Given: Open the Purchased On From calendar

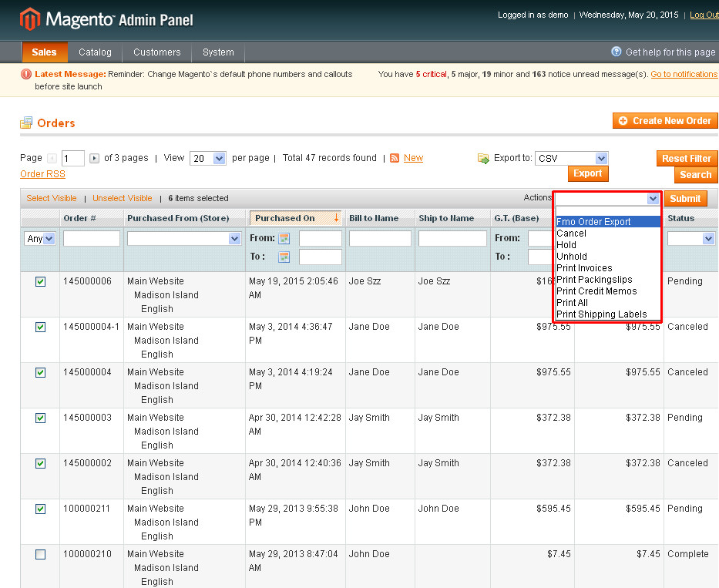Looking at the screenshot, I should [x=284, y=238].
